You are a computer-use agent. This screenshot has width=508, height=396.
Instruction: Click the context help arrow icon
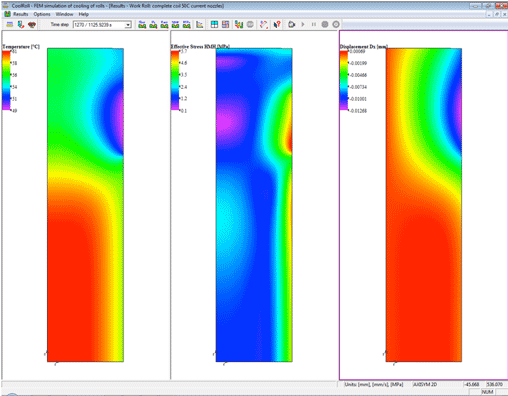point(277,24)
